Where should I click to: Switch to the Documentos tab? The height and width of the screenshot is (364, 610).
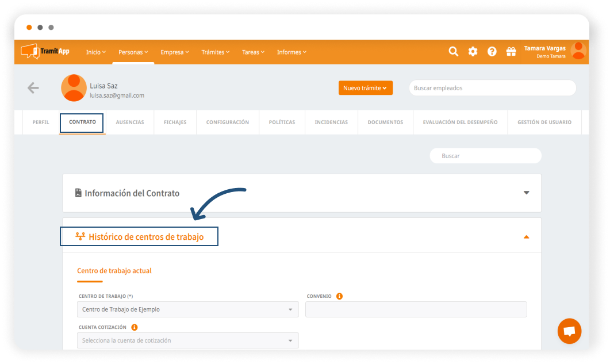pos(385,122)
